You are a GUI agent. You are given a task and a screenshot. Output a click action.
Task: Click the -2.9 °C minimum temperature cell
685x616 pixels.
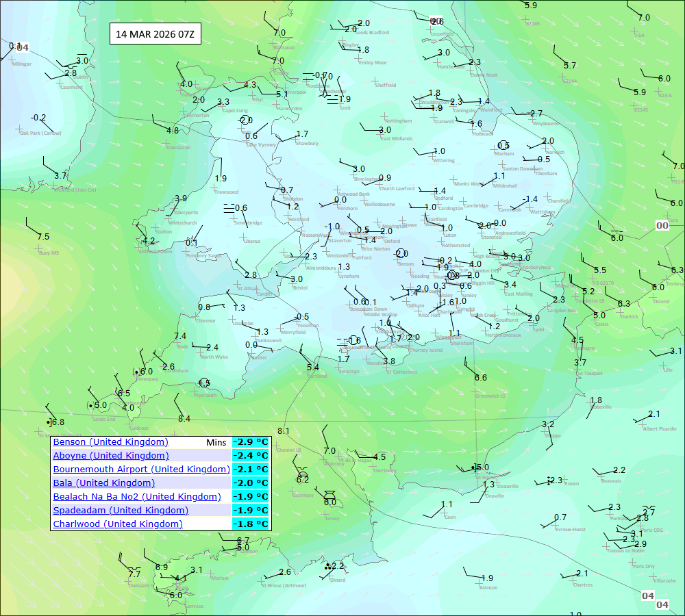pos(251,441)
